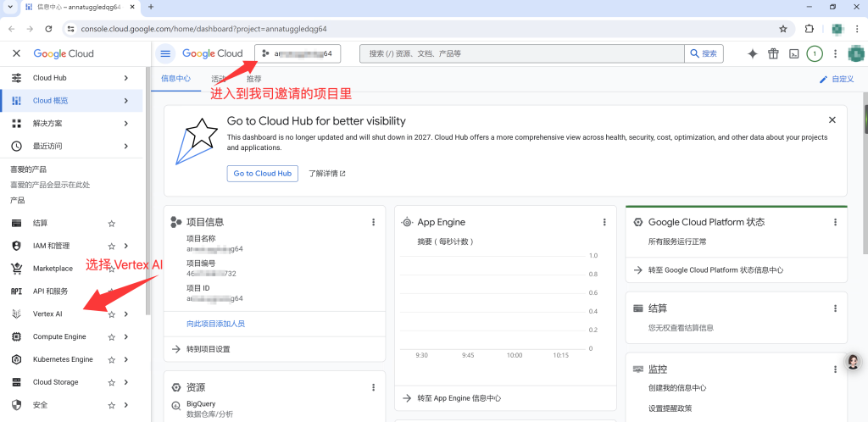Click 向此项目添加人员 link
This screenshot has height=422, width=868.
(x=216, y=324)
